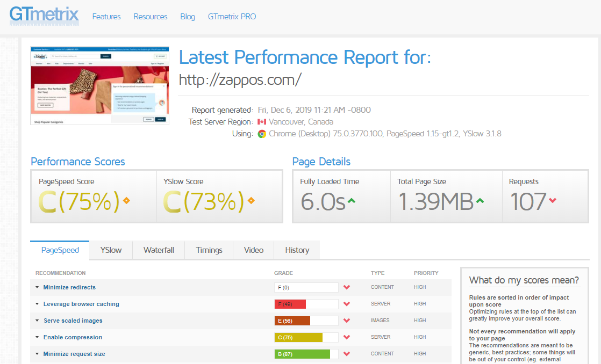Click the Total Page Size up arrow
601x364 pixels.
point(480,200)
